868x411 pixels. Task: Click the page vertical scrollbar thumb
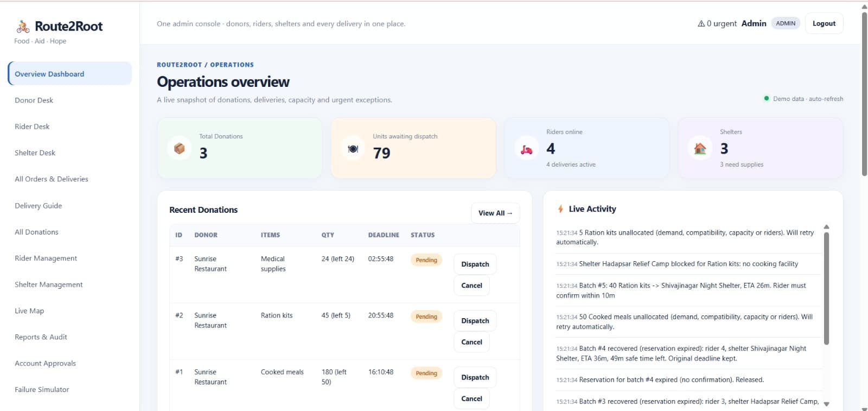(864, 94)
